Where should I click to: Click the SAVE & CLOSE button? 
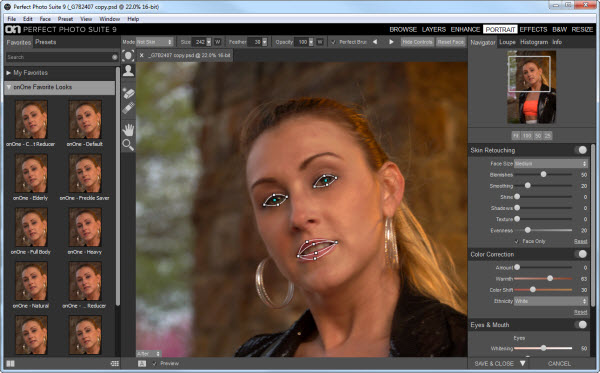[494, 363]
